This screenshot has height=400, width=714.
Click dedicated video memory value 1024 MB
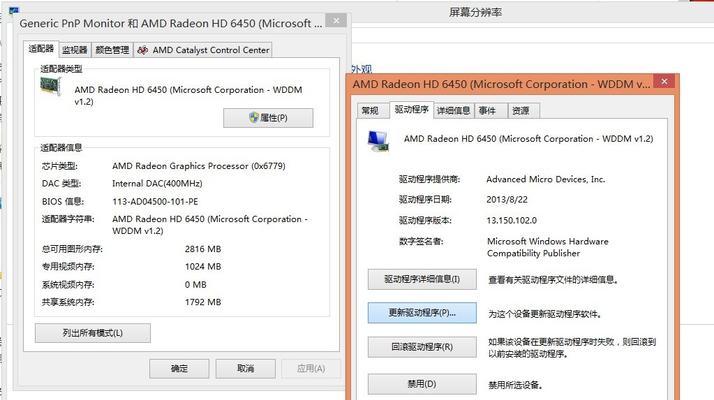pos(203,267)
